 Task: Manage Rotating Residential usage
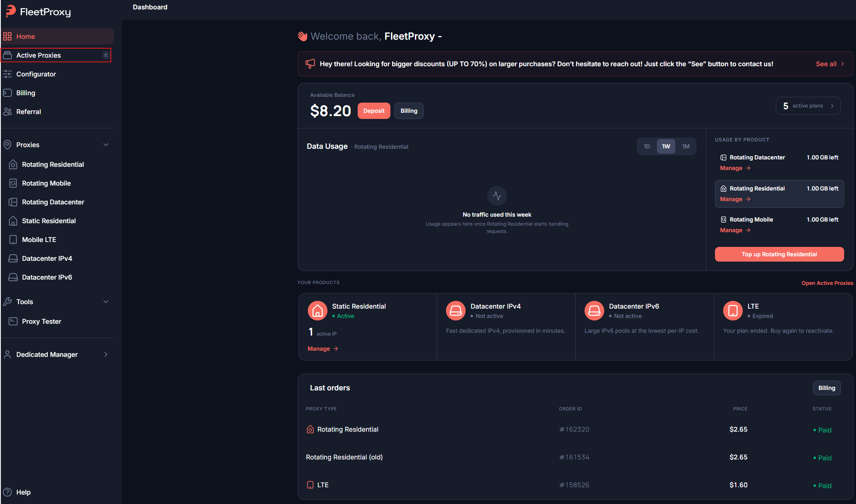[x=735, y=199]
